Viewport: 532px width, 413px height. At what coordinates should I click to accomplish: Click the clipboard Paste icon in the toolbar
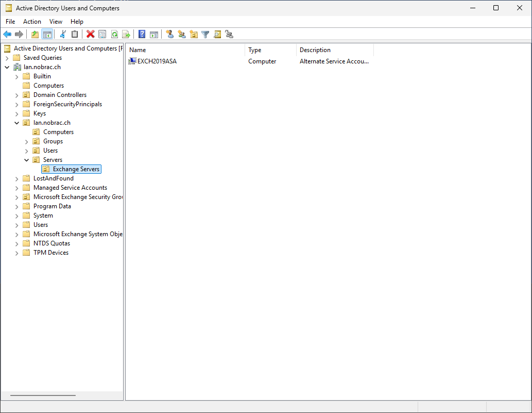75,35
